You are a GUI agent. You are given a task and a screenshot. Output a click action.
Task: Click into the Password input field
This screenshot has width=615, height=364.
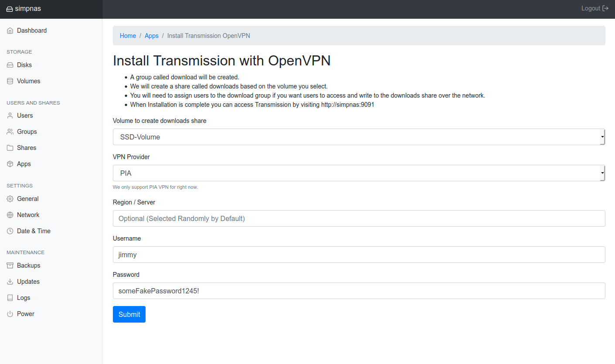click(358, 291)
